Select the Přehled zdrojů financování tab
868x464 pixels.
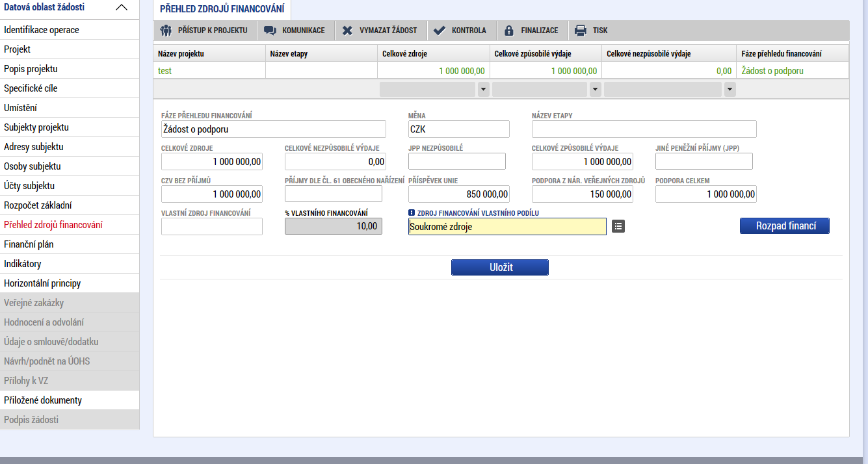pyautogui.click(x=222, y=9)
